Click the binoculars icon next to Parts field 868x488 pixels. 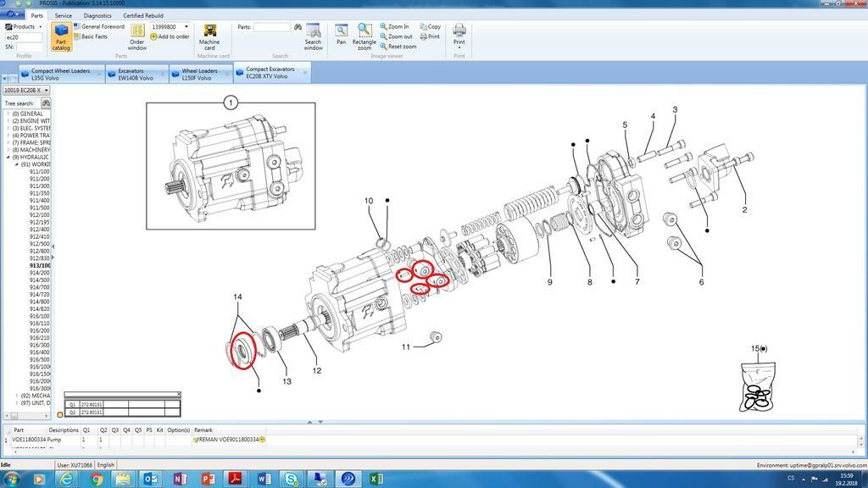tap(298, 26)
